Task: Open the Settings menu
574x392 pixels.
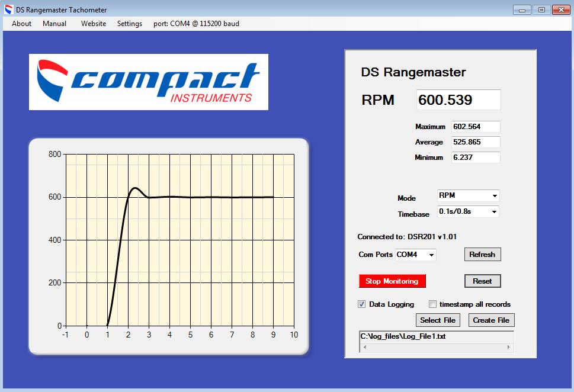Action: tap(130, 24)
